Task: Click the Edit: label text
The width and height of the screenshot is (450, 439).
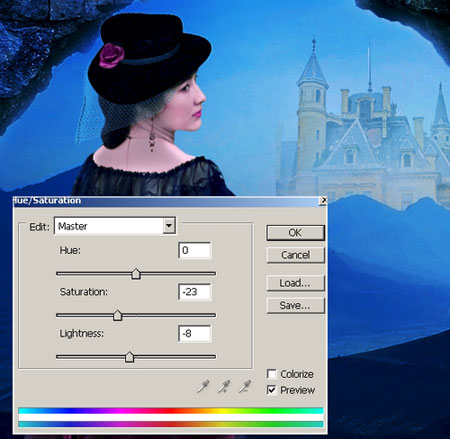Action: 39,227
